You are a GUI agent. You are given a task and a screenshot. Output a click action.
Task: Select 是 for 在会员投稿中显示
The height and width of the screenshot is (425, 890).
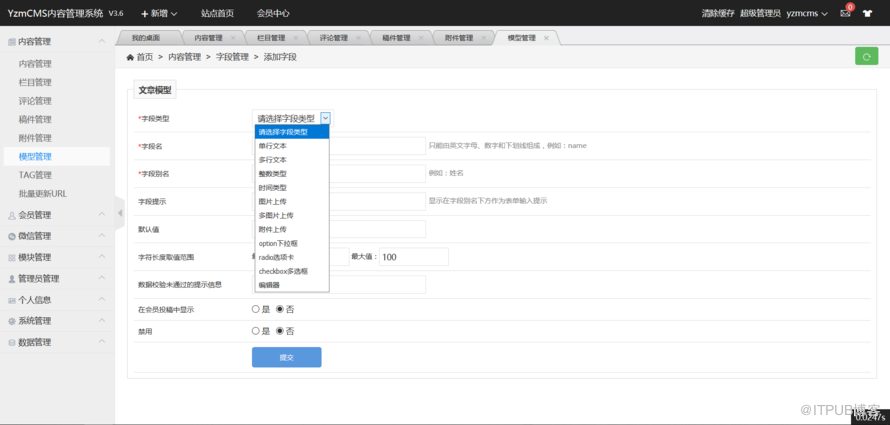pyautogui.click(x=255, y=309)
